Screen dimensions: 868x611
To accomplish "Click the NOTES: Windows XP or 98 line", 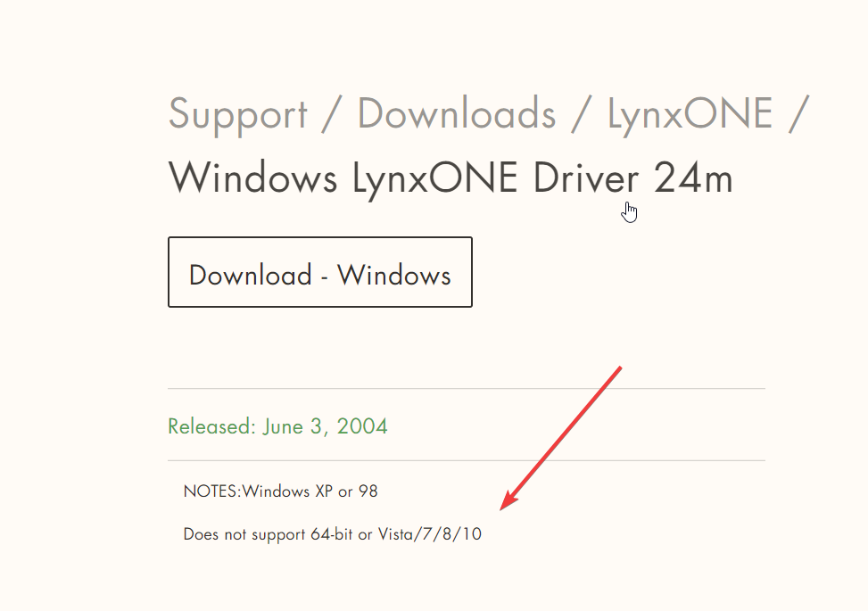I will coord(281,491).
